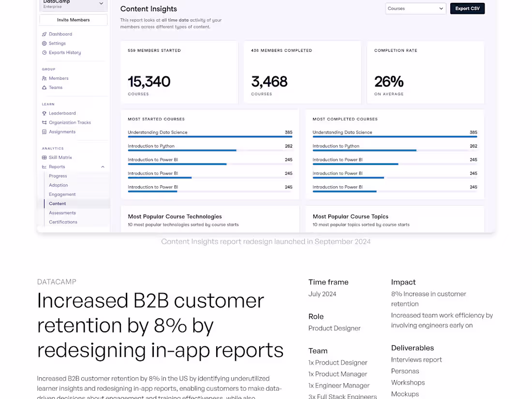Click the Settings gear icon
Screen dimensions: 532x399
coord(57,43)
